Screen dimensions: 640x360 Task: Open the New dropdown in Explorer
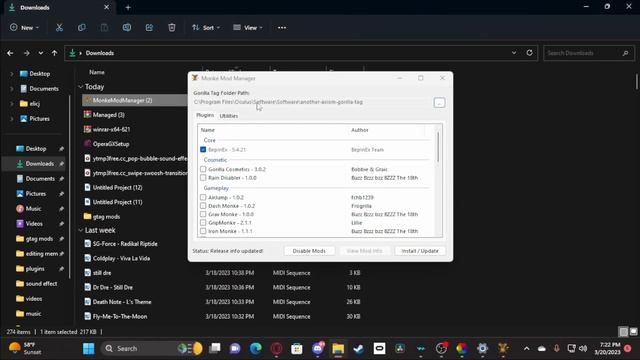(24, 28)
